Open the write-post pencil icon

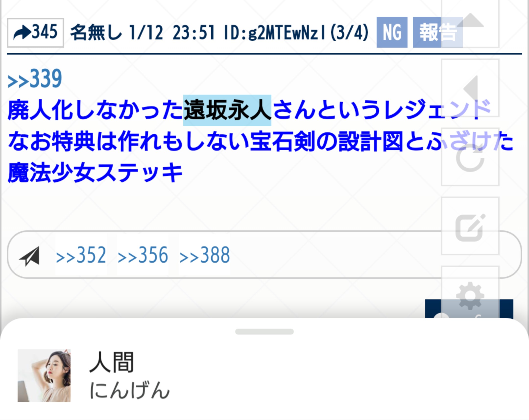click(470, 226)
